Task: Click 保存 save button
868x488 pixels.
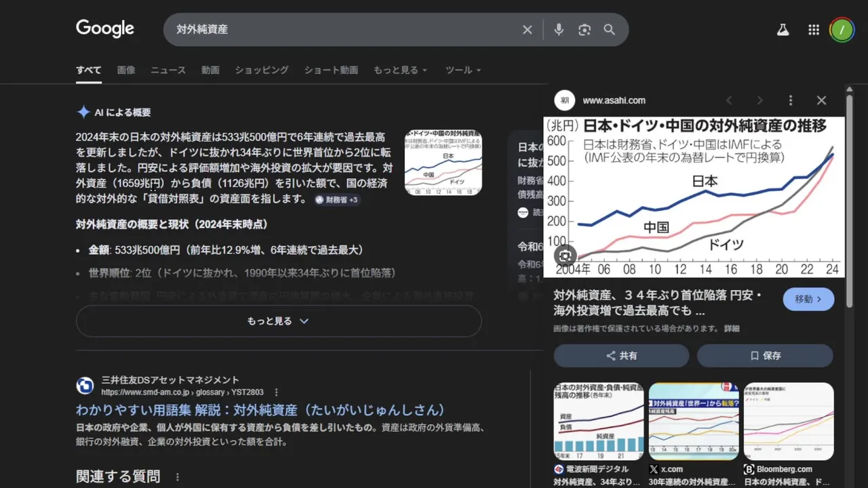Action: (x=765, y=355)
